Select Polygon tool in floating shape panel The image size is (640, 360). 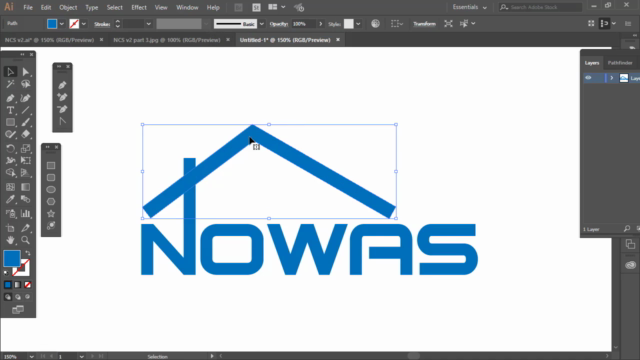click(51, 202)
